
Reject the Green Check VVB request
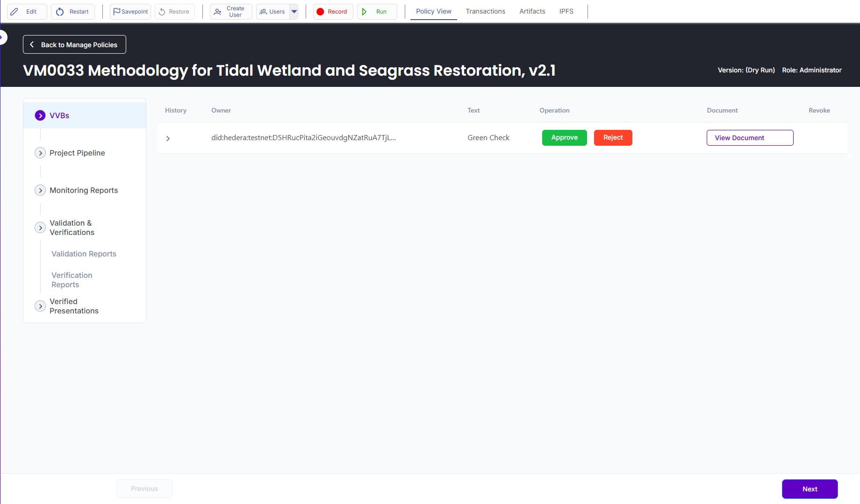613,138
